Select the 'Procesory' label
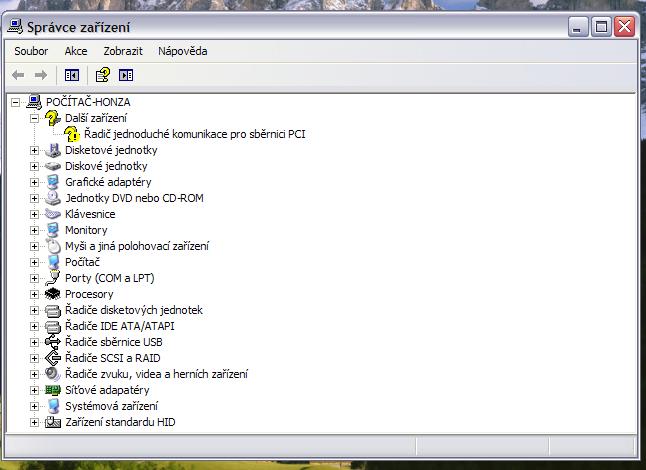 tap(89, 294)
